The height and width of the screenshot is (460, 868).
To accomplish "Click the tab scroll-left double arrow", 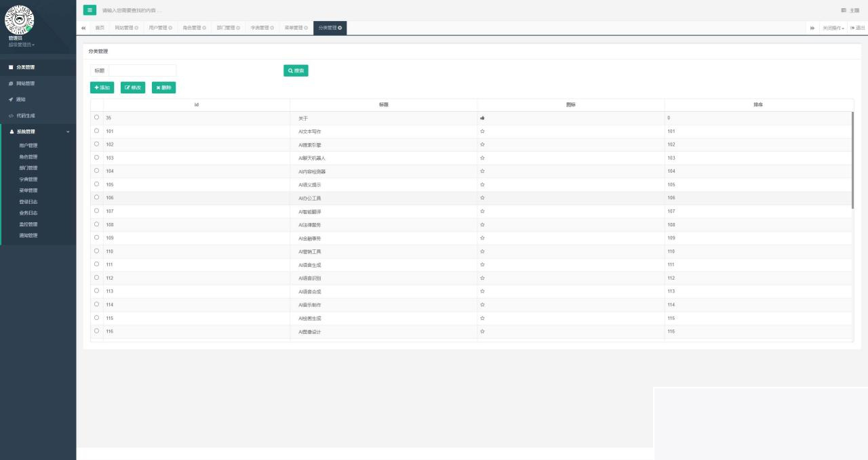I will click(83, 28).
